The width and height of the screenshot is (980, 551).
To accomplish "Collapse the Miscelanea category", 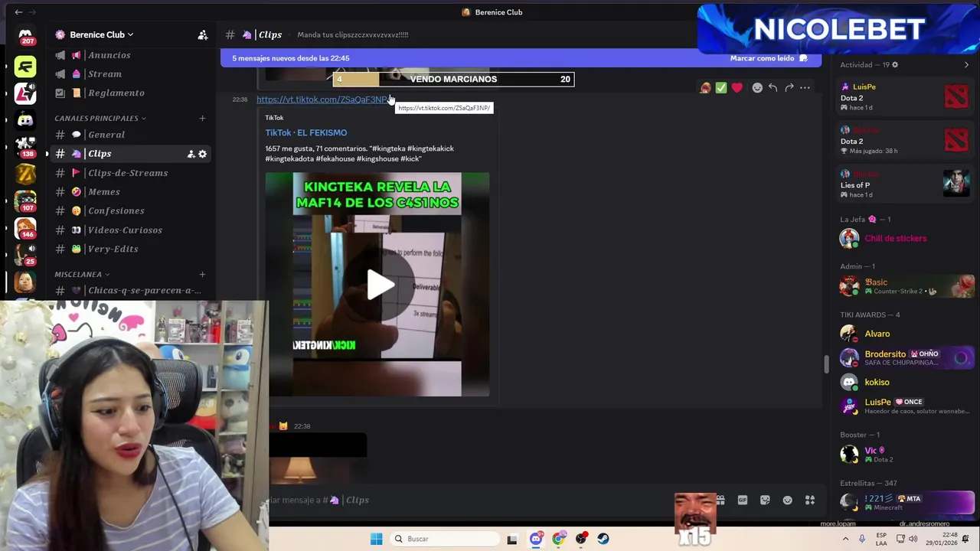I will (x=82, y=274).
